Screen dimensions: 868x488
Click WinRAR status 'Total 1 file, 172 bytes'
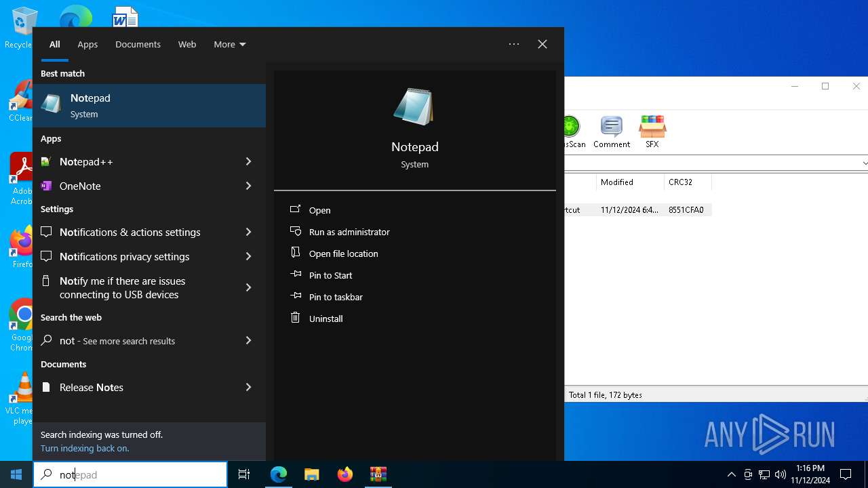point(606,394)
